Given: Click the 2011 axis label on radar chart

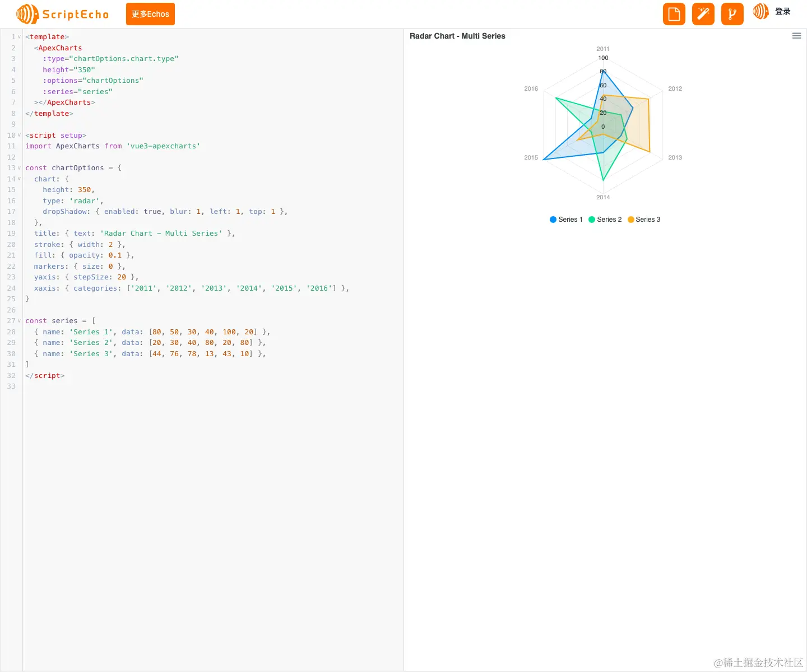Looking at the screenshot, I should coord(603,49).
